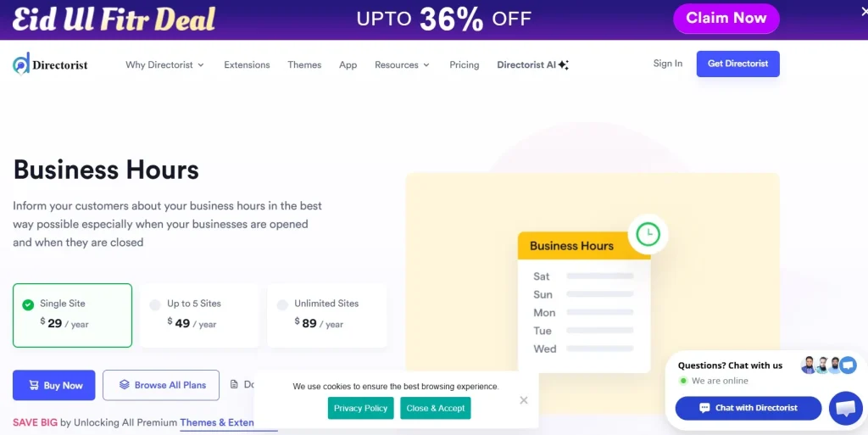Select the Up to 5 Sites plan

click(x=199, y=315)
